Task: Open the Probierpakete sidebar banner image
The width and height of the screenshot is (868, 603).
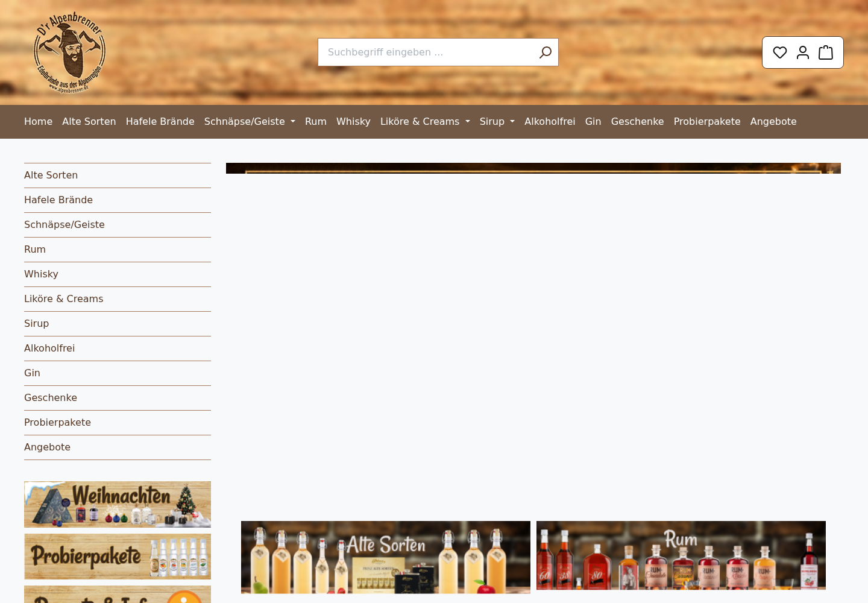Action: coord(118,557)
